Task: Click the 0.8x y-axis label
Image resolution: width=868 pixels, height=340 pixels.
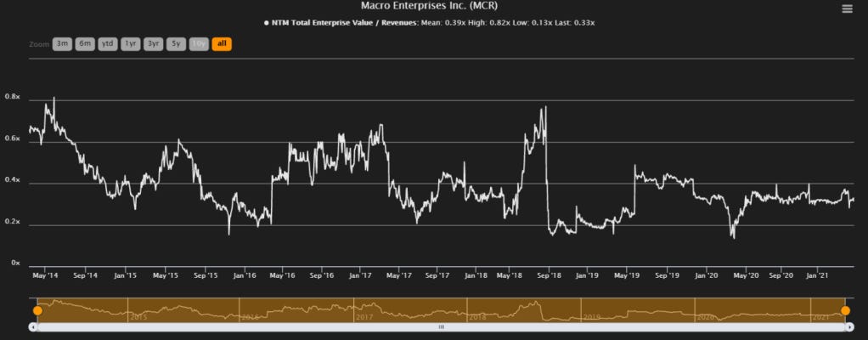Action: tap(12, 97)
